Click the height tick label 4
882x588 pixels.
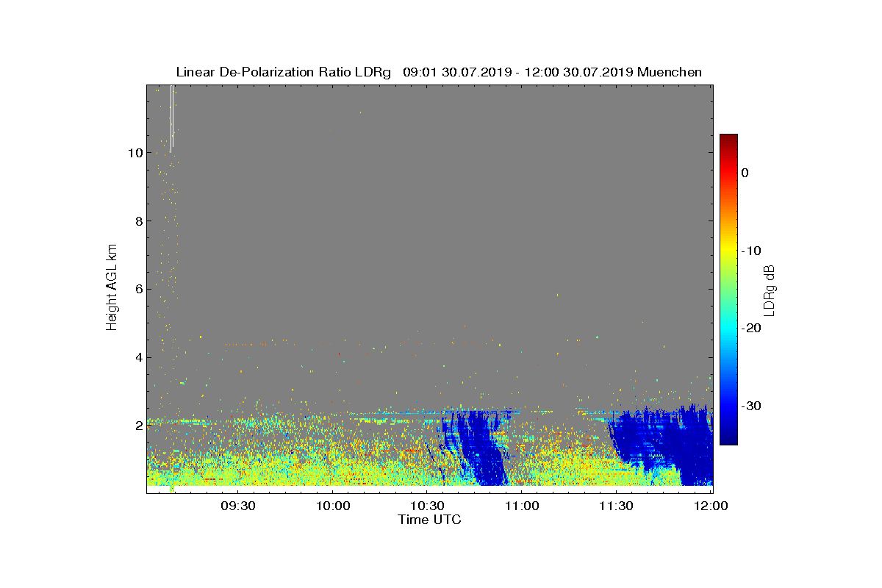138,357
